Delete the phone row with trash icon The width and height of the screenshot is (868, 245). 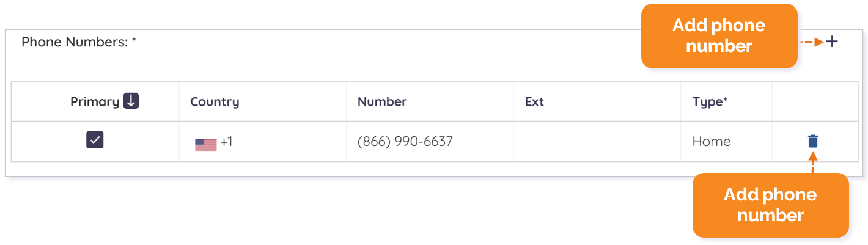point(812,141)
